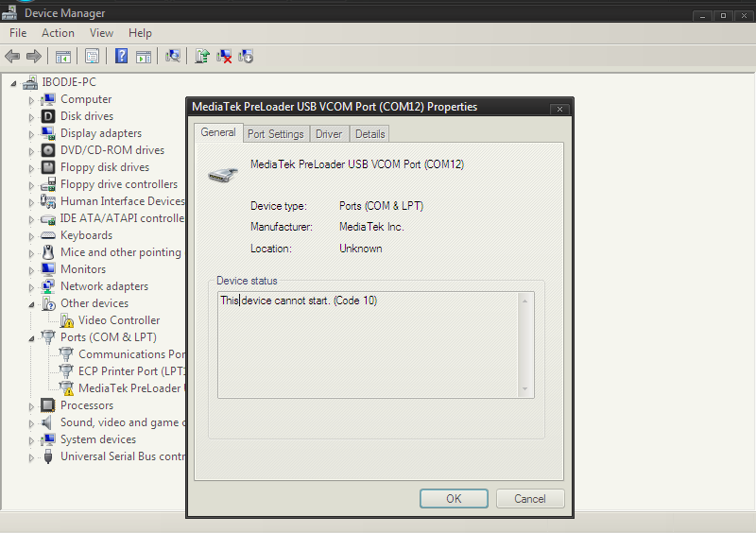The image size is (756, 533).
Task: Select the General tab
Action: coord(218,132)
